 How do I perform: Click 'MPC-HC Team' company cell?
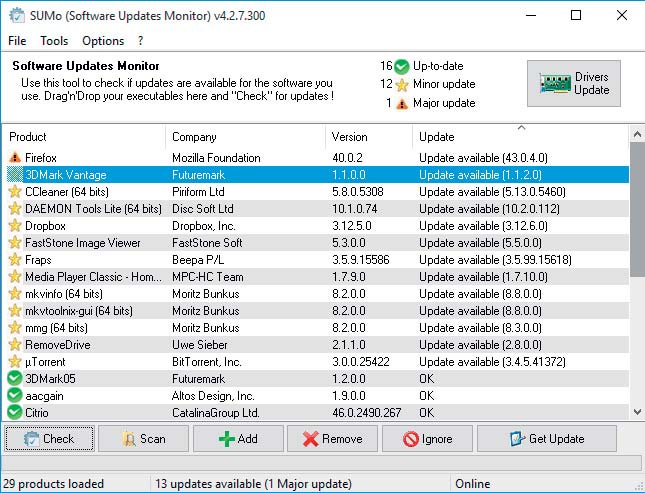pyautogui.click(x=208, y=277)
